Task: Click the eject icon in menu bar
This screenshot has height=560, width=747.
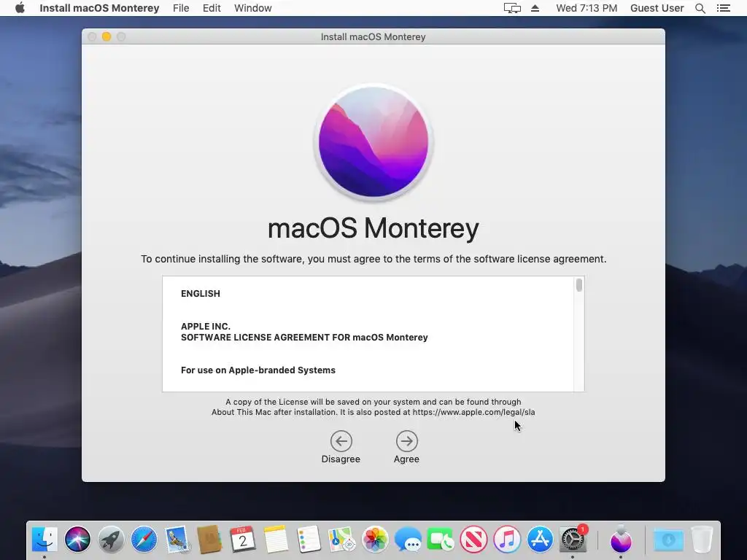Action: (x=535, y=8)
